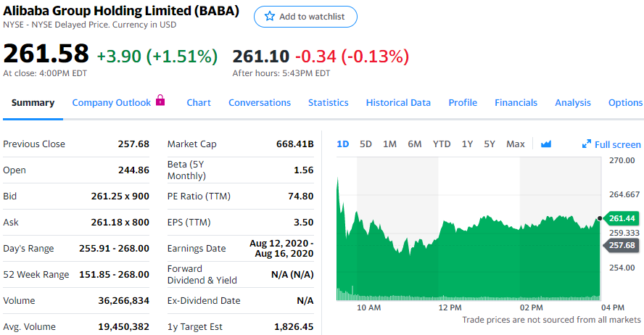Show the Max chart range
The image size is (644, 335).
(516, 144)
